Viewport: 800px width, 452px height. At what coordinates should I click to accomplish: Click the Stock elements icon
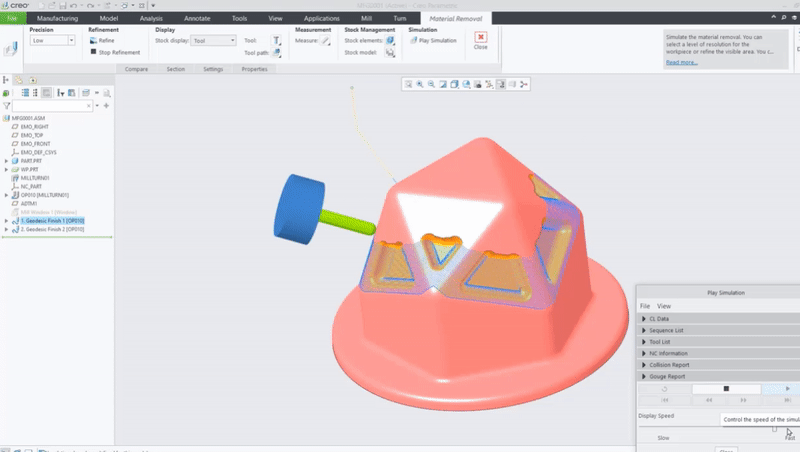click(x=390, y=41)
